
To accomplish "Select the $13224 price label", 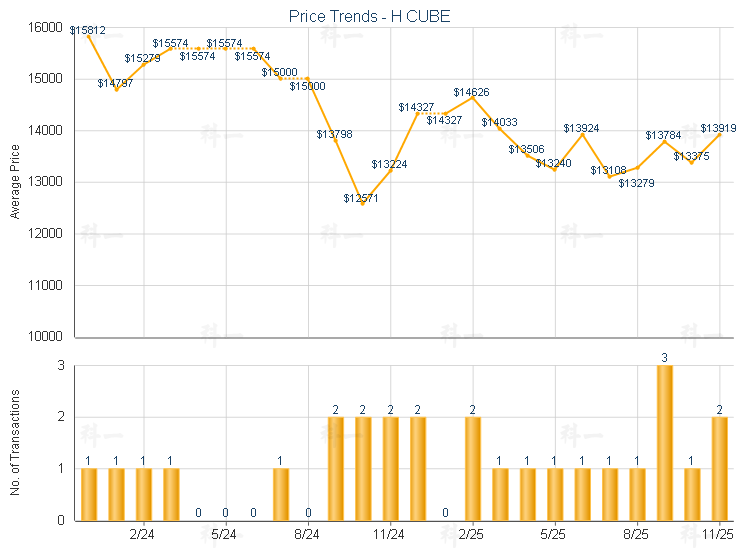I will 389,164.
